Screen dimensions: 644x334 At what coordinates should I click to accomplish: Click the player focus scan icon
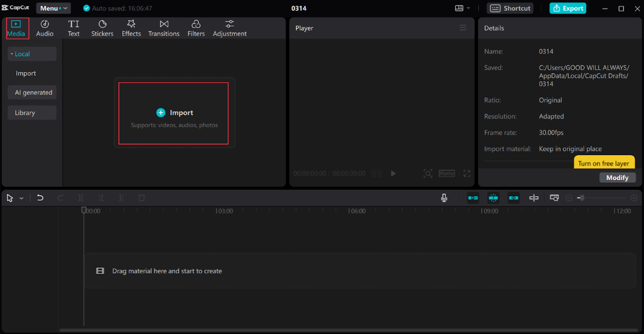pyautogui.click(x=428, y=173)
